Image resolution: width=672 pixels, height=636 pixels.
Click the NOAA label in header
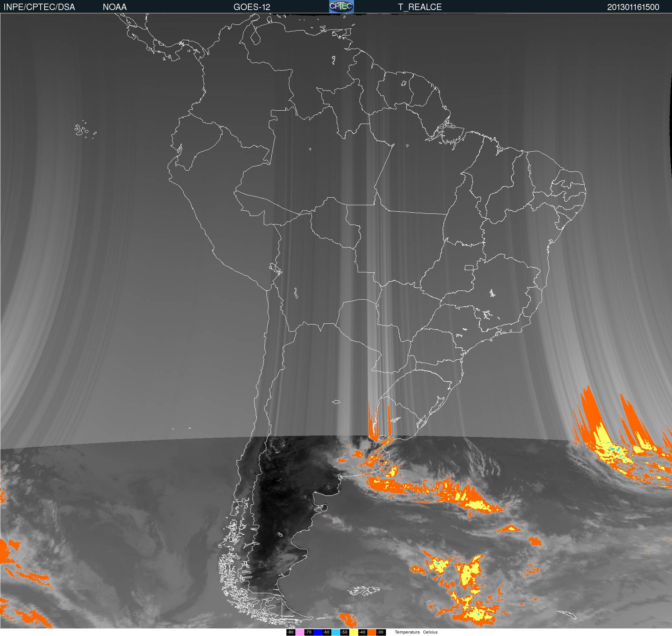point(115,7)
